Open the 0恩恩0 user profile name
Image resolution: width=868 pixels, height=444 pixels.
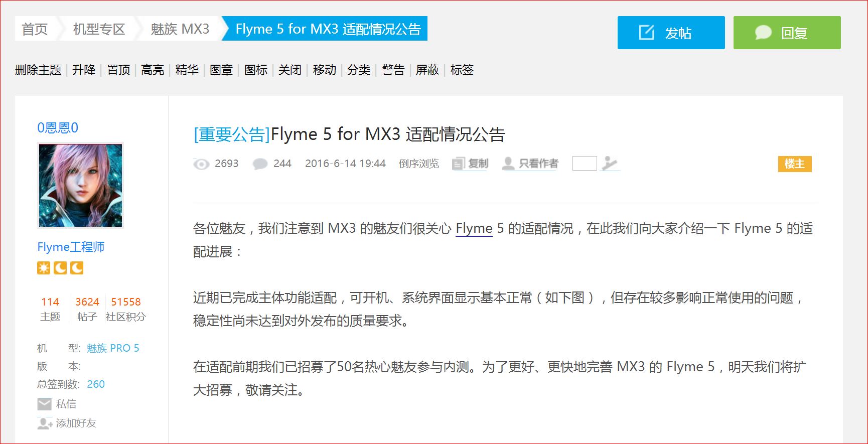tap(58, 128)
